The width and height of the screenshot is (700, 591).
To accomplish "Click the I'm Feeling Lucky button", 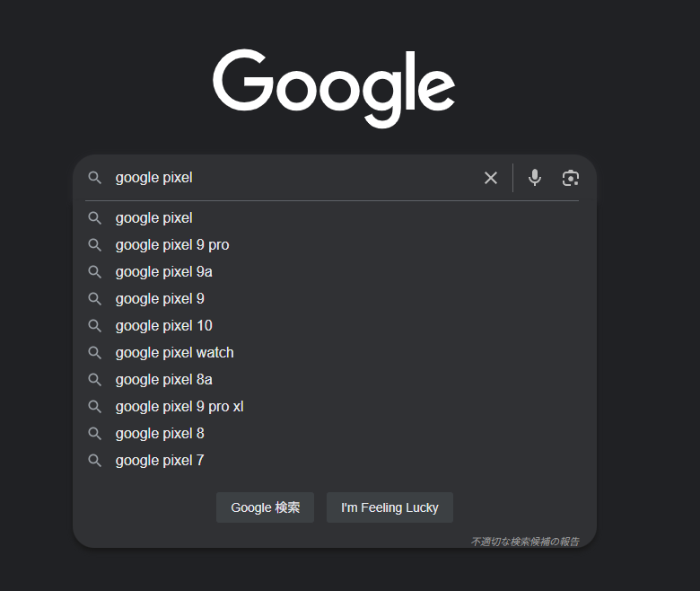I will point(389,507).
